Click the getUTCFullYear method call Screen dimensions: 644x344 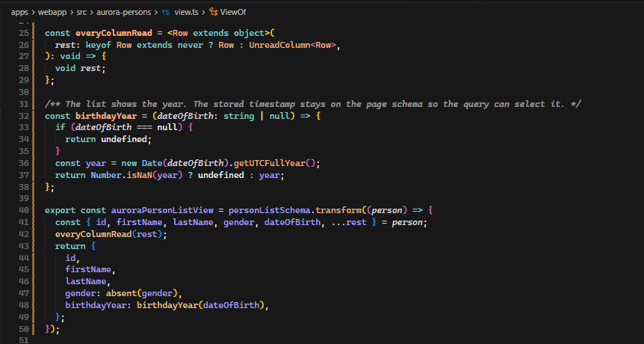270,163
